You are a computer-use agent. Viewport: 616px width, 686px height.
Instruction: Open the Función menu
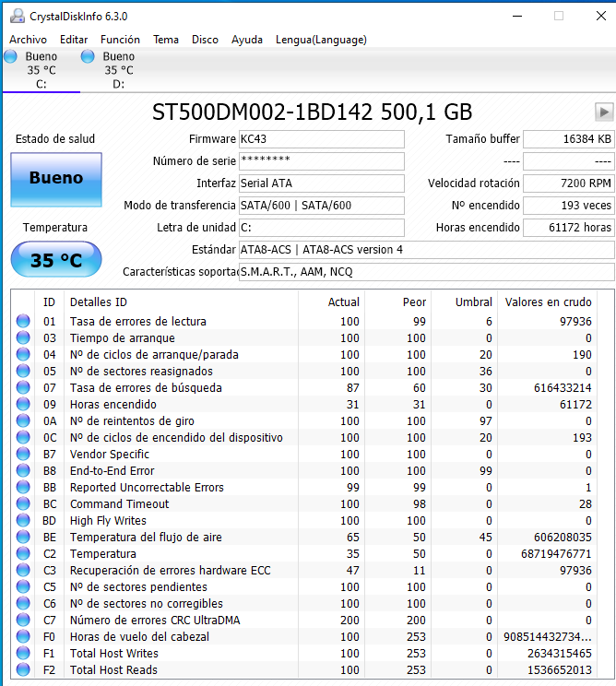pyautogui.click(x=120, y=40)
